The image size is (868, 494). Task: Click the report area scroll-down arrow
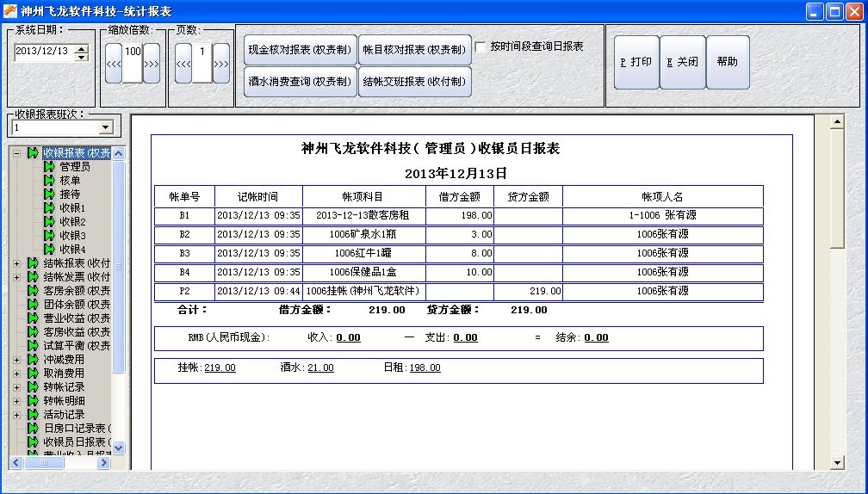click(837, 463)
